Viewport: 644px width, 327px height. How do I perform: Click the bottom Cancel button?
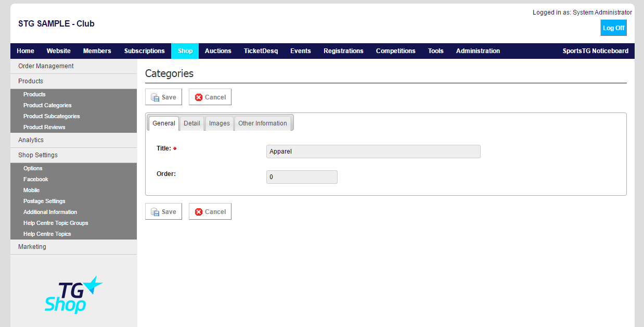click(210, 212)
